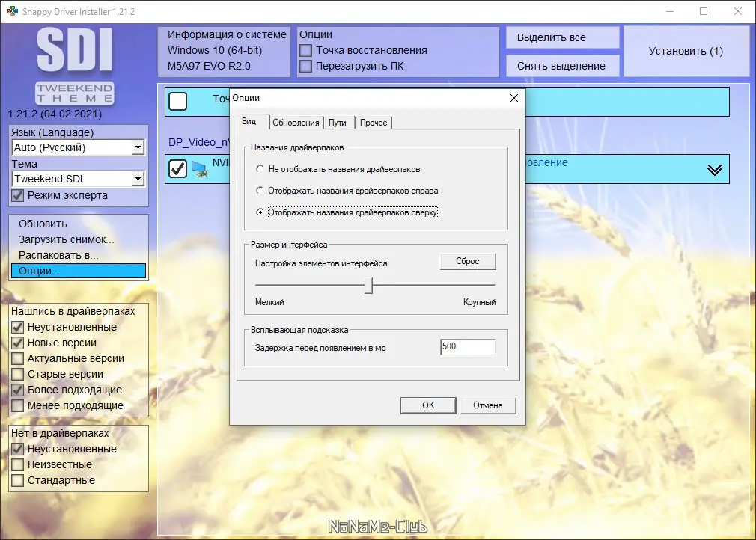The image size is (756, 540).
Task: Click the tooltip delay input showing 500
Action: (468, 346)
